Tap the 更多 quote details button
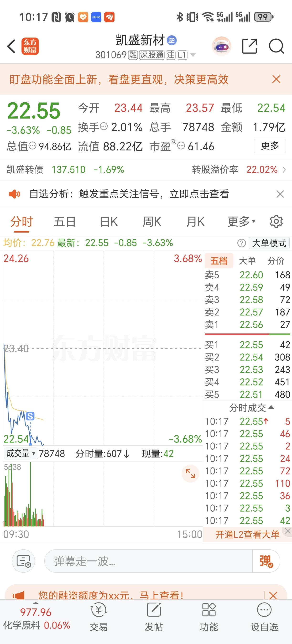The height and width of the screenshot is (644, 292). click(270, 145)
